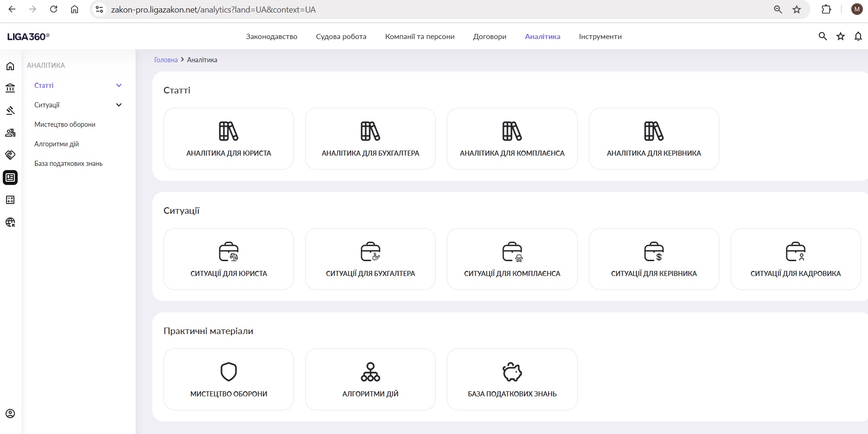Open the companies and persons sidebar icon

click(x=10, y=133)
